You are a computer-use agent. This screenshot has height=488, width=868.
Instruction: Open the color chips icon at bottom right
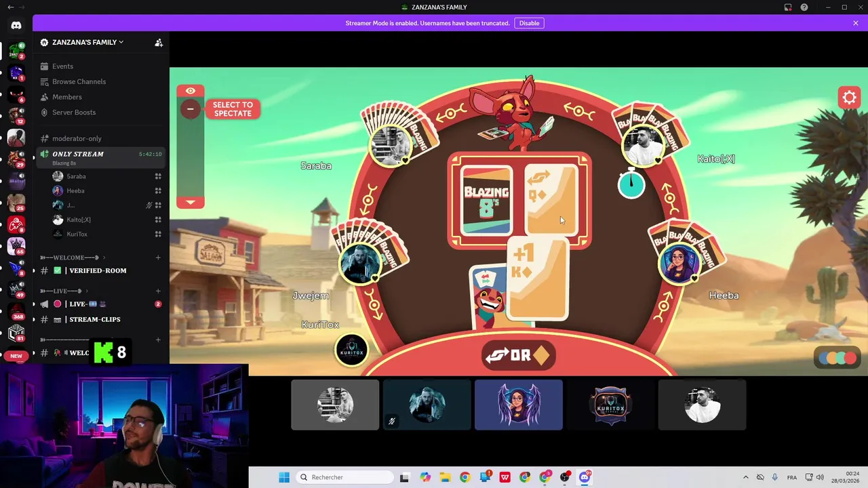pos(837,357)
